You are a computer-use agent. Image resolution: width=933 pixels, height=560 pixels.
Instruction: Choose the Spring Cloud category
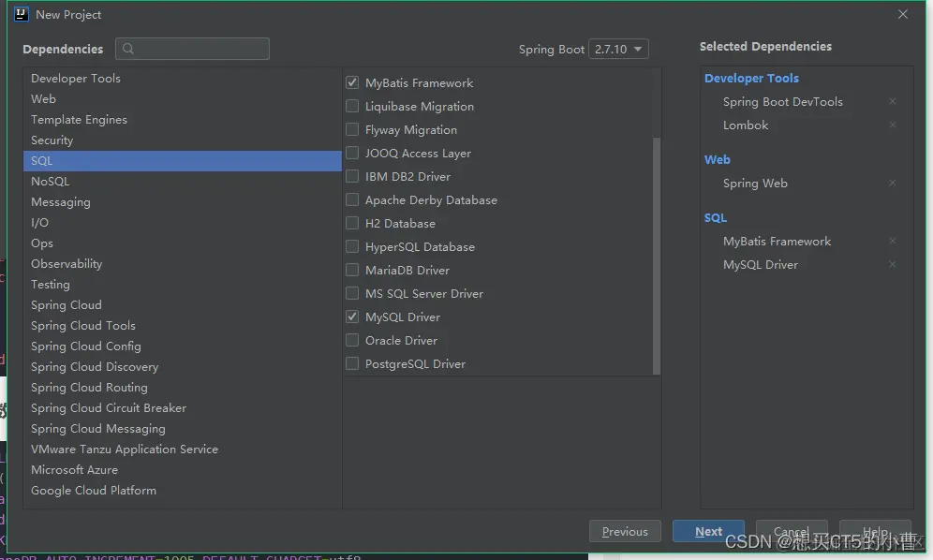pyautogui.click(x=182, y=305)
